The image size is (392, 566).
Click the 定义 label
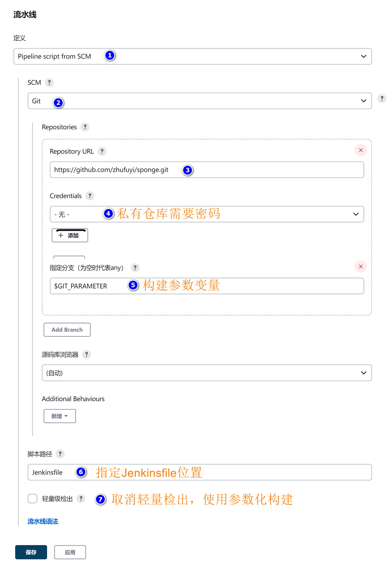20,38
